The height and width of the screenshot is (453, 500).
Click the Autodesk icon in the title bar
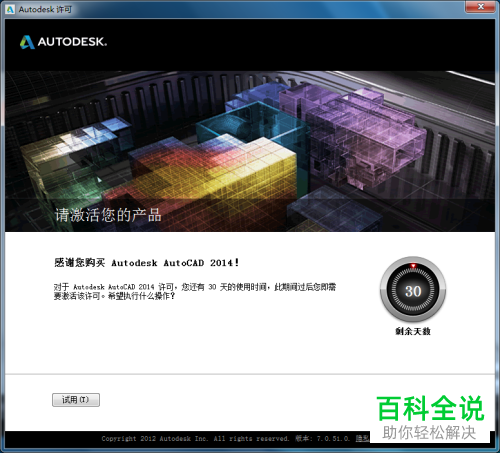[10, 9]
